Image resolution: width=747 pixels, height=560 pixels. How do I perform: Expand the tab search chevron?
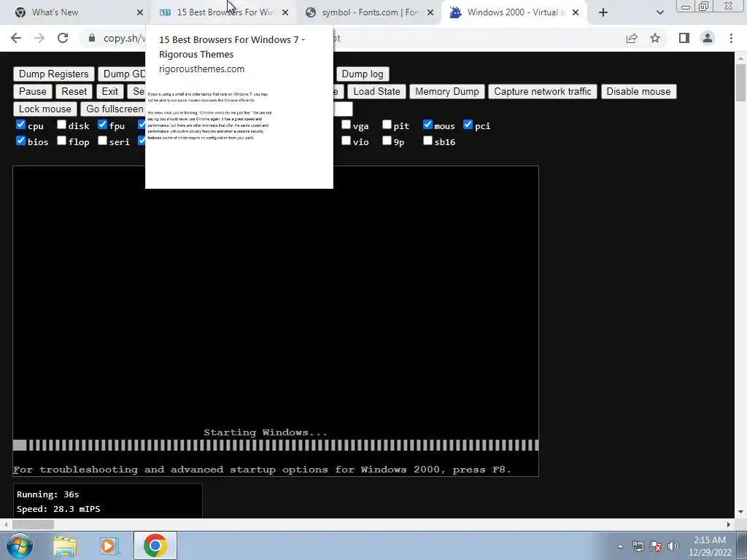click(x=659, y=12)
